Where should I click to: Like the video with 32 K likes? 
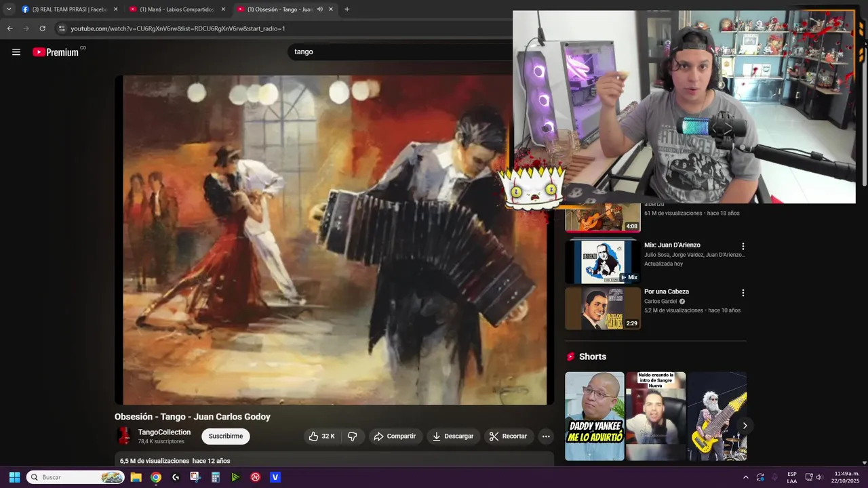tap(321, 436)
